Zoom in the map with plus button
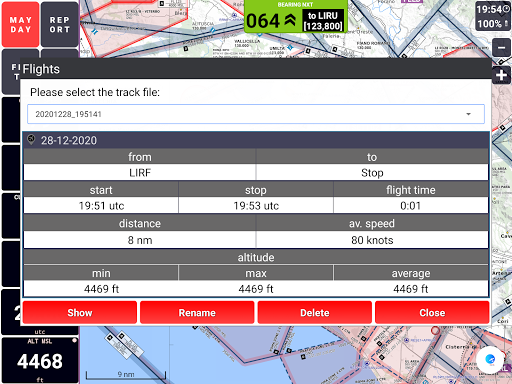This screenshot has height=384, width=512. (x=501, y=75)
